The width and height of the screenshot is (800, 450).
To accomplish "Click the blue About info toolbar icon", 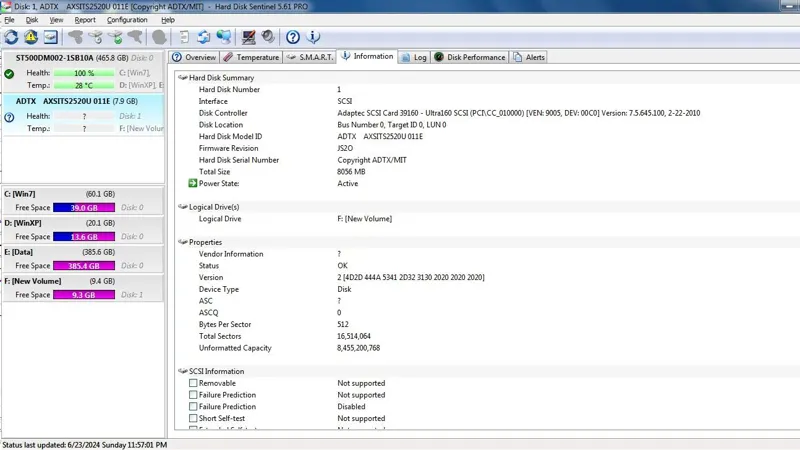I will pyautogui.click(x=313, y=37).
